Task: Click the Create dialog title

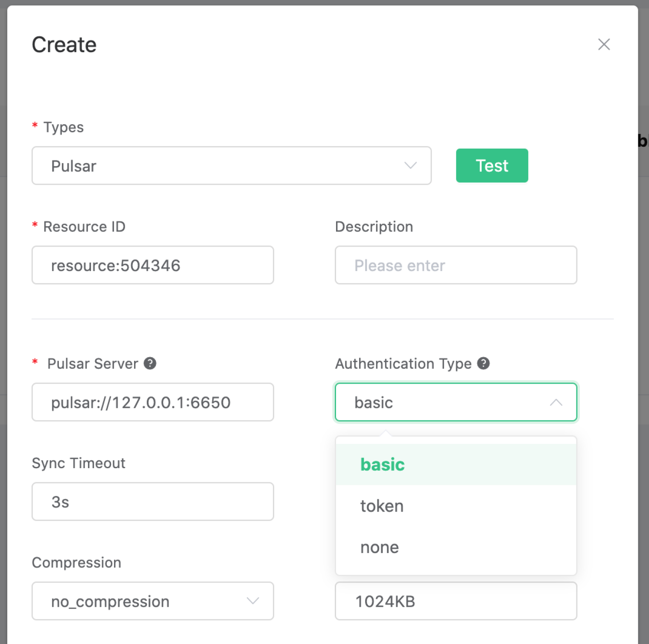Action: pos(64,44)
